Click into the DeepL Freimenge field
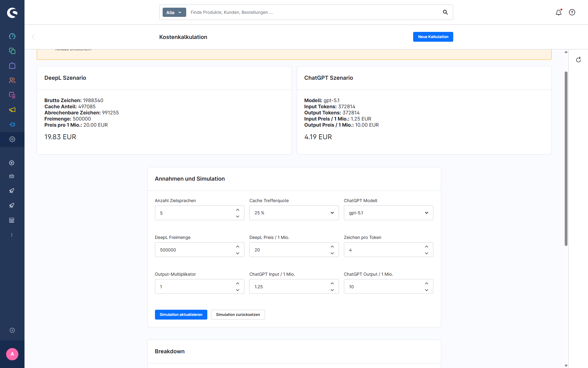 point(194,250)
